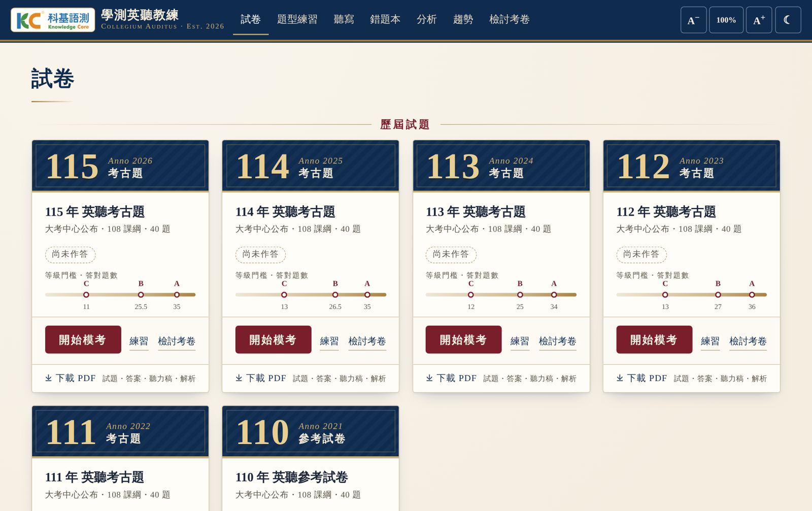Open 練習 link on 112 年 card
This screenshot has height=511, width=812.
pos(710,341)
